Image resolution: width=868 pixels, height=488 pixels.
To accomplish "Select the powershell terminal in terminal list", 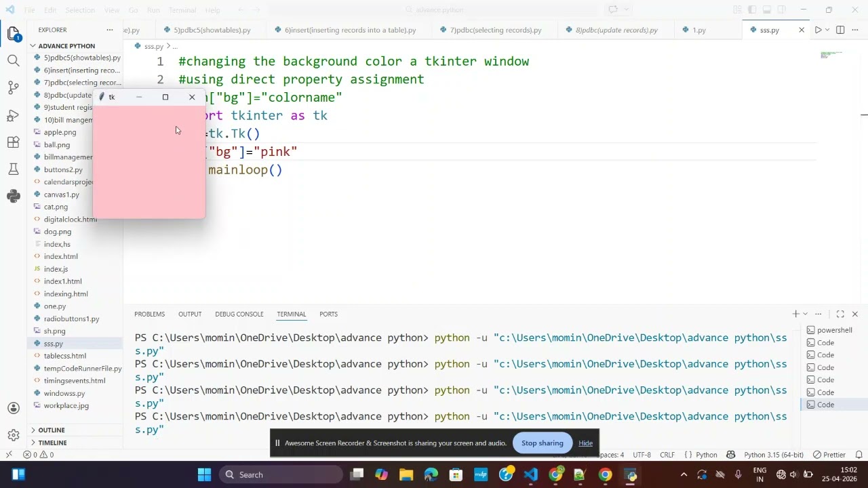I will pos(834,330).
